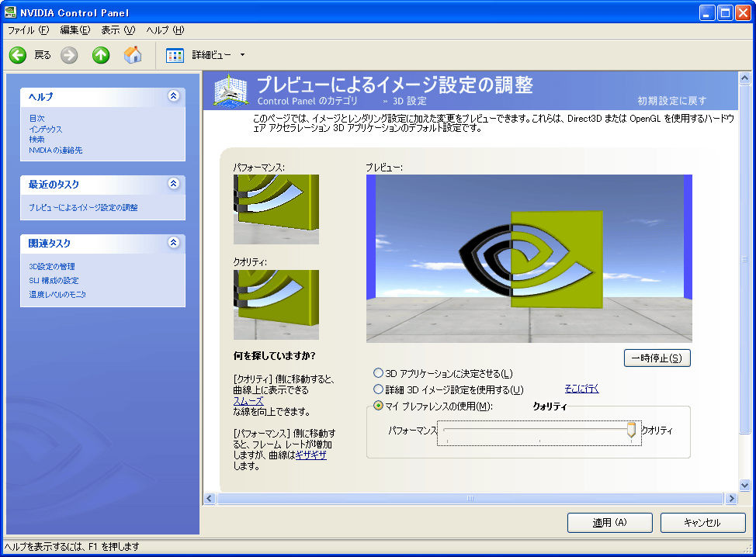Click the 適用(A) apply button
Image resolution: width=756 pixels, height=557 pixels.
pyautogui.click(x=610, y=523)
